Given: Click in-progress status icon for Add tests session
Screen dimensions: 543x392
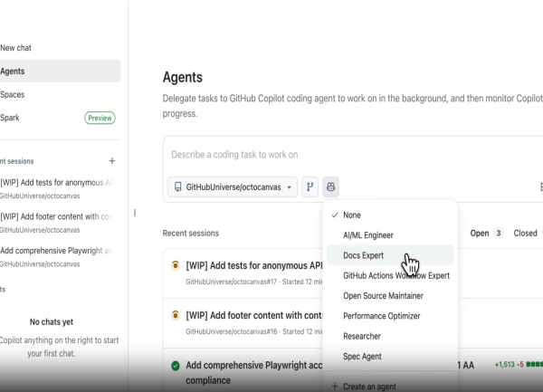Looking at the screenshot, I should coord(176,265).
